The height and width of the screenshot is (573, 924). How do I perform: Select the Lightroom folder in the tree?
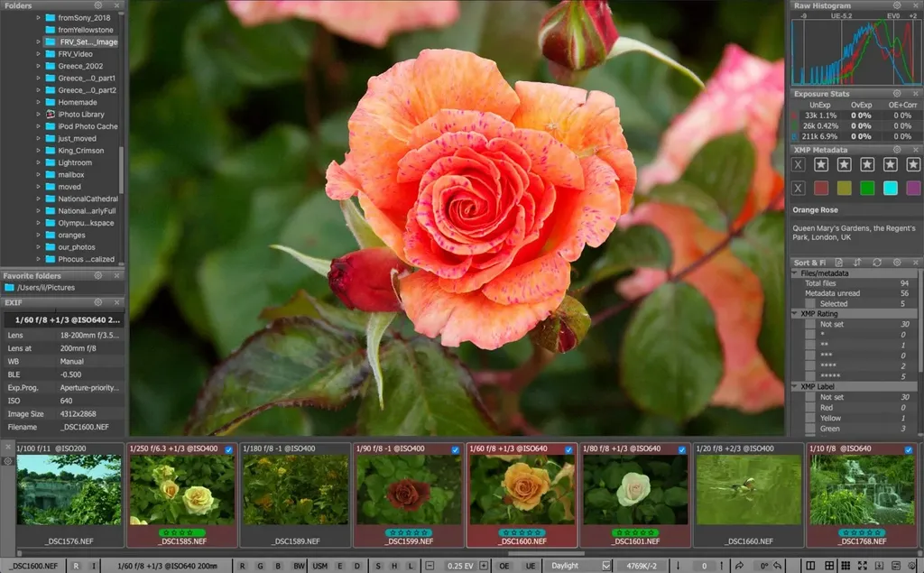click(75, 162)
